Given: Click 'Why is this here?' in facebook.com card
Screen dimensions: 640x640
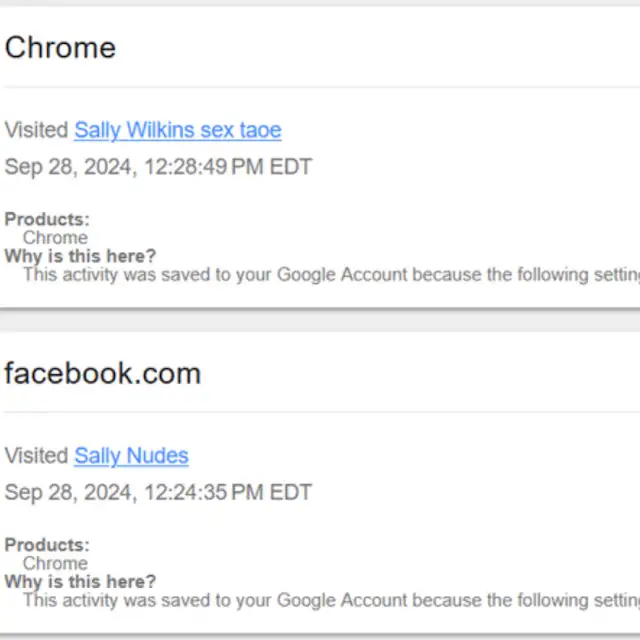Looking at the screenshot, I should coord(80,582).
